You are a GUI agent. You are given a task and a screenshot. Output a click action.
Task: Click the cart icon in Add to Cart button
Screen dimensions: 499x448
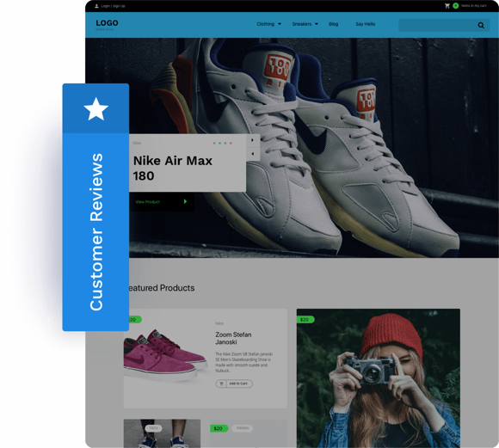[221, 384]
